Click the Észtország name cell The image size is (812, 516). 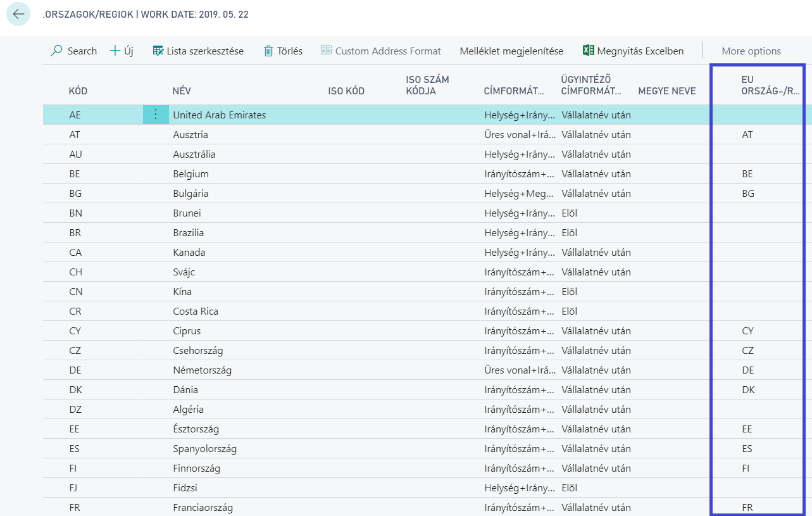[196, 429]
